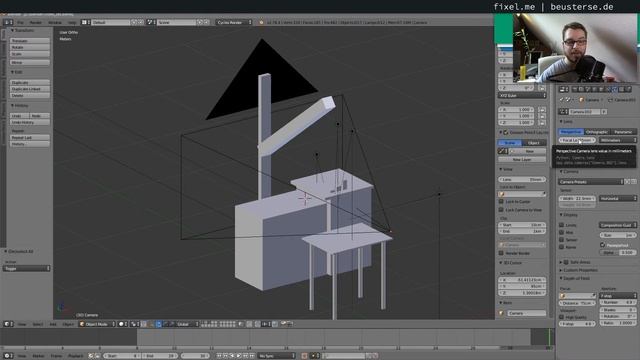Viewport: 640px width, 360px height.
Task: Click the red auto keyframe record icon
Action: tap(304, 356)
